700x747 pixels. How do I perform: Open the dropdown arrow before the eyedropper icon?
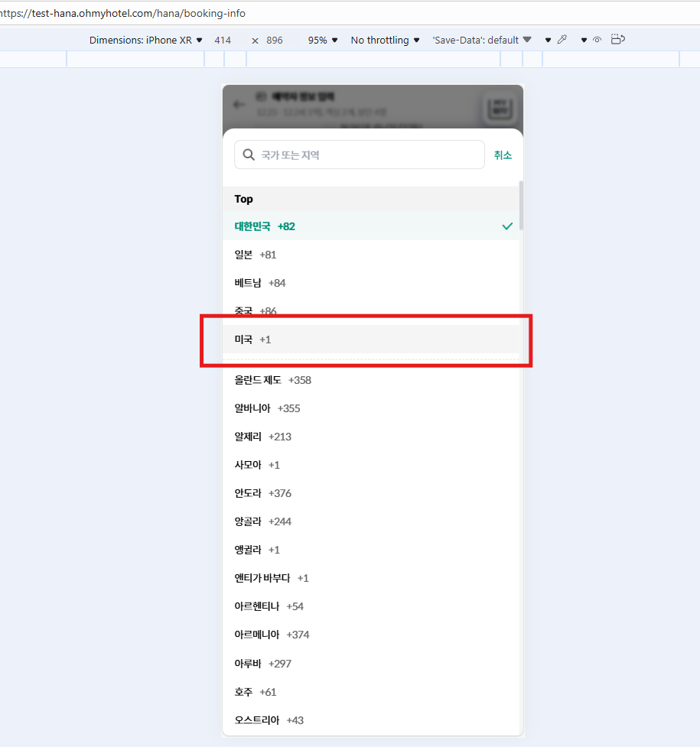tap(548, 40)
